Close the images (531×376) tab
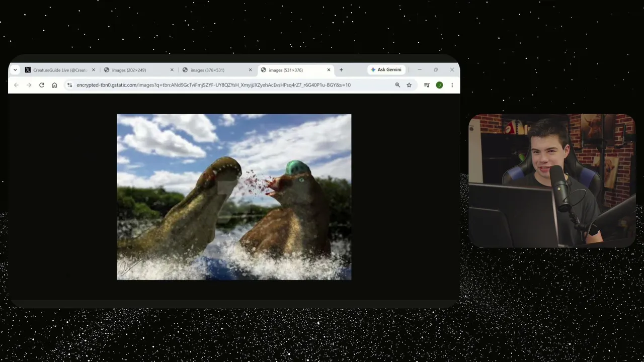Screen dimensions: 644x362 pyautogui.click(x=329, y=70)
